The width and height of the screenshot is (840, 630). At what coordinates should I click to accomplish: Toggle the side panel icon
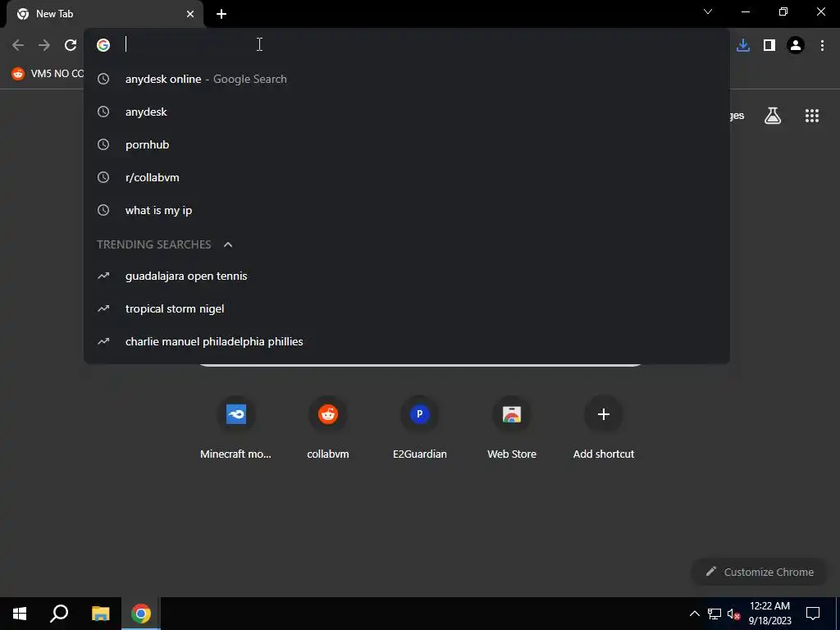[x=769, y=45]
